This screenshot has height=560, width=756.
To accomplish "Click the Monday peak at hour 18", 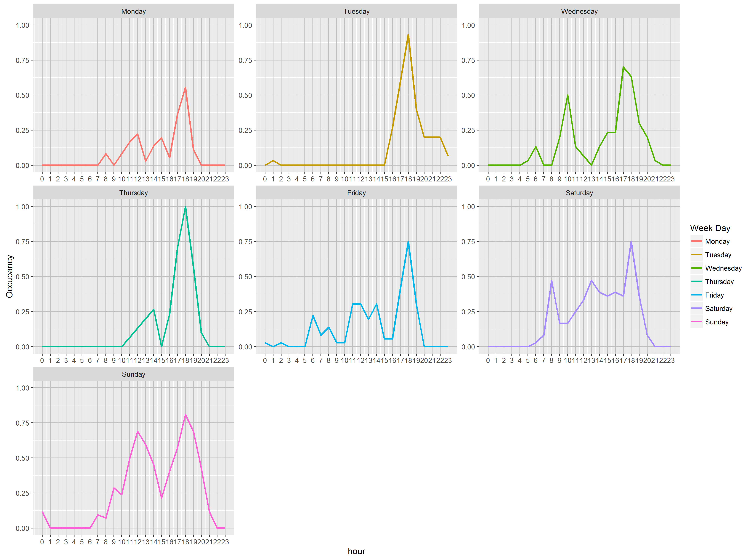I will 185,88.
